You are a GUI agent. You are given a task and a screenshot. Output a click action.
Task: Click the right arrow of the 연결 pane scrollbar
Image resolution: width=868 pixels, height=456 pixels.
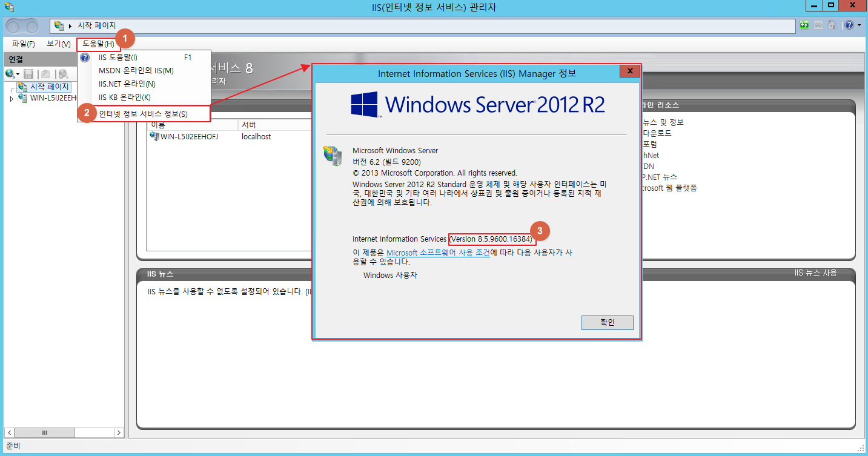pos(118,433)
